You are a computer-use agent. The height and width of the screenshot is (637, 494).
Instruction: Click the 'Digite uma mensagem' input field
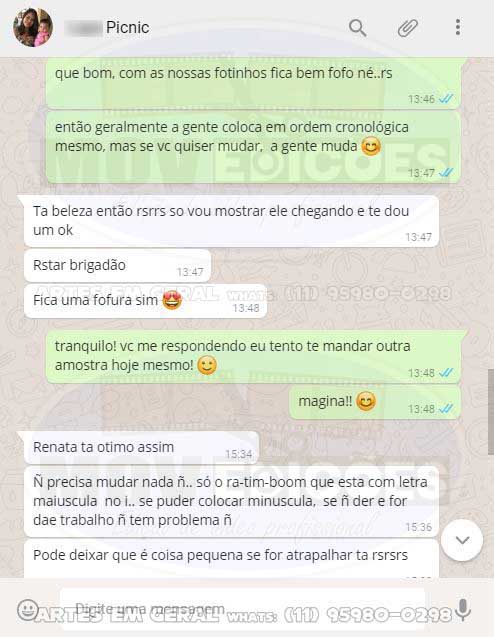pos(243,609)
